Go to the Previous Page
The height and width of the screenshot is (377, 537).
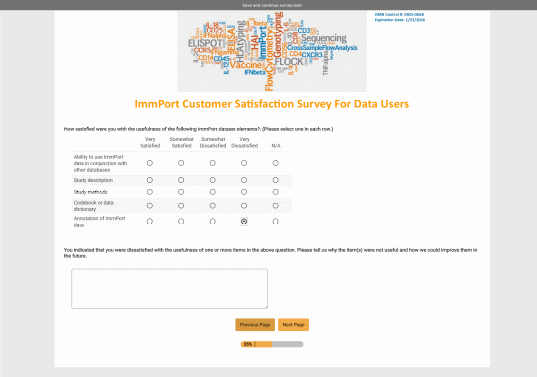(x=255, y=325)
